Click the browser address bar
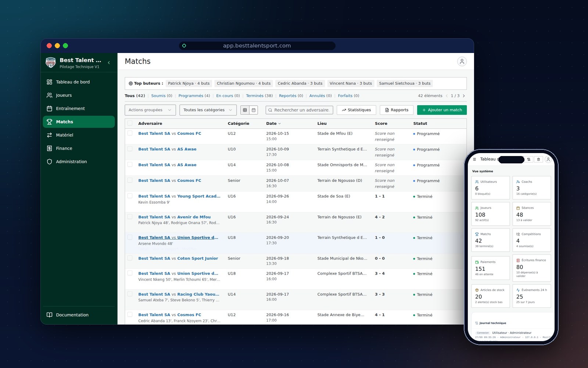 [257, 46]
